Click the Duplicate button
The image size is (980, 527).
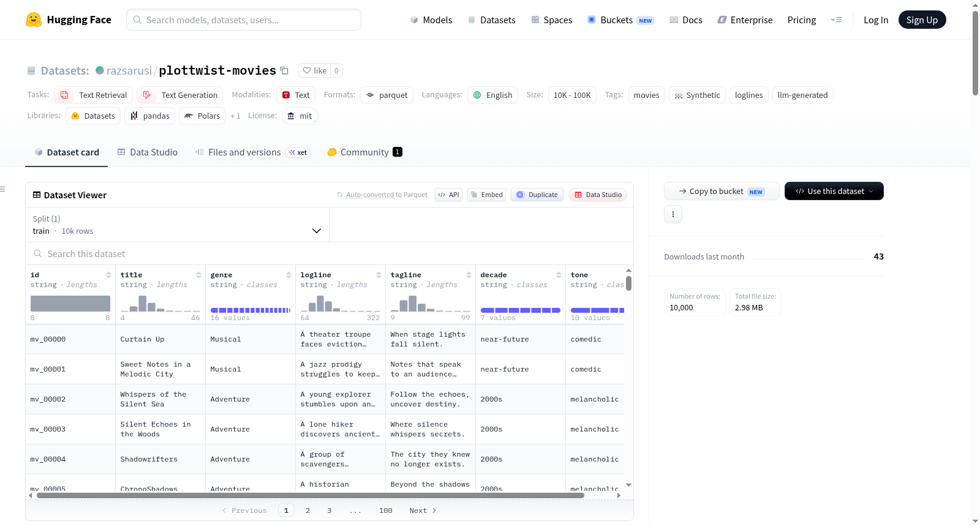click(x=537, y=195)
